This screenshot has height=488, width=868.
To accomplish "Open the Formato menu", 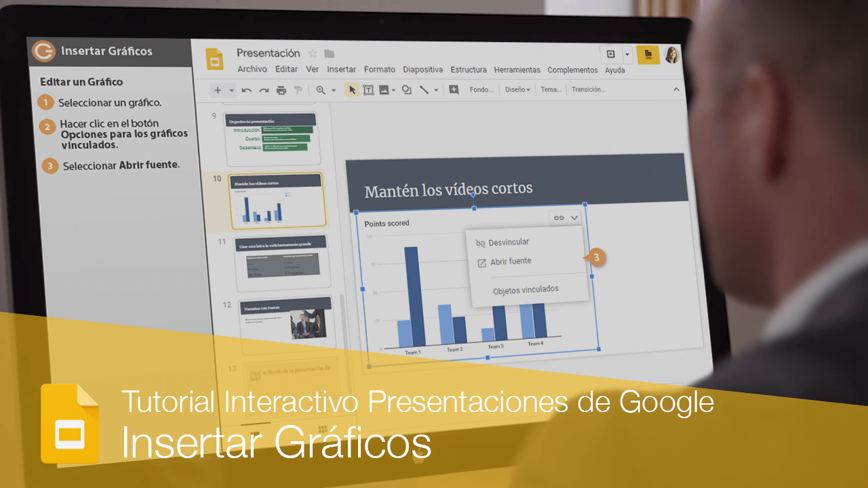I will click(380, 69).
